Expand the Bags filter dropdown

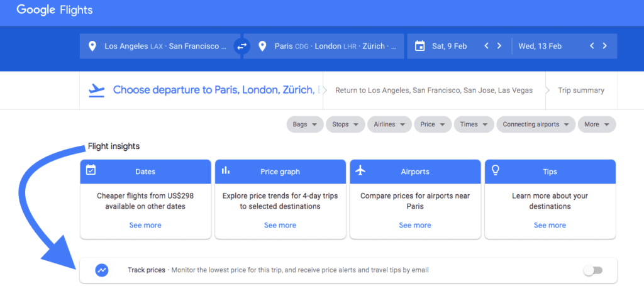pyautogui.click(x=305, y=124)
